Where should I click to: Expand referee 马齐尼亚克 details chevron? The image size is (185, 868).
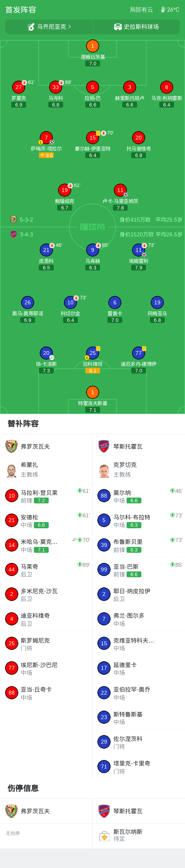(70, 27)
